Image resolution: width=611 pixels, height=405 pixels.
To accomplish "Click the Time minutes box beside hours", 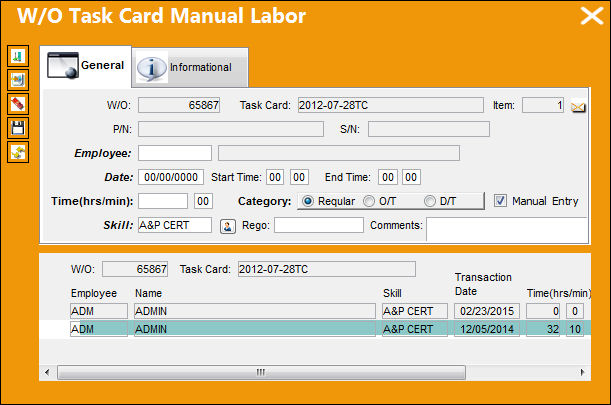I will click(x=203, y=202).
